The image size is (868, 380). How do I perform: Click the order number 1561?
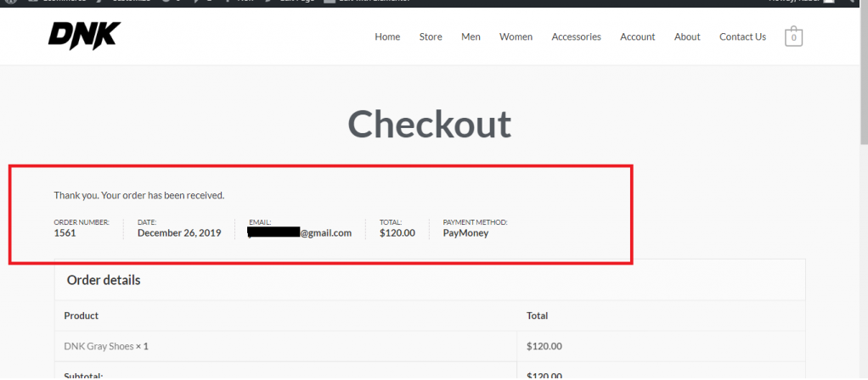65,233
